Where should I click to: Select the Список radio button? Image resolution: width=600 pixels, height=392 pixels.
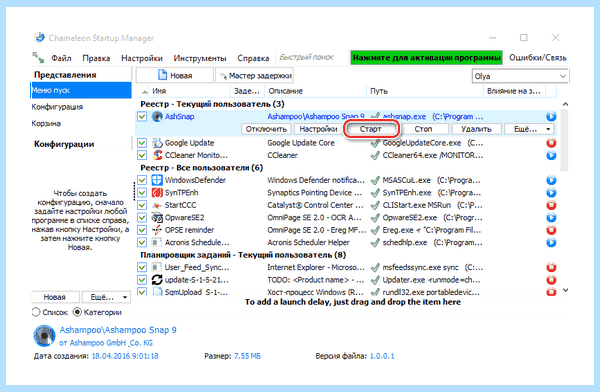click(x=36, y=312)
